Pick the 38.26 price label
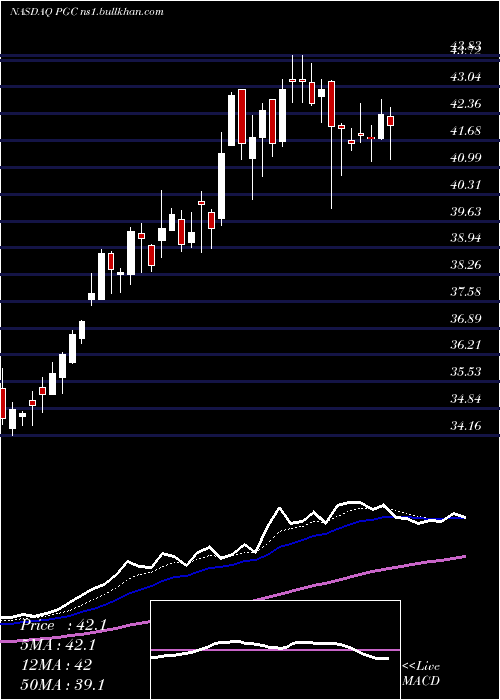500x700 pixels. click(x=466, y=264)
